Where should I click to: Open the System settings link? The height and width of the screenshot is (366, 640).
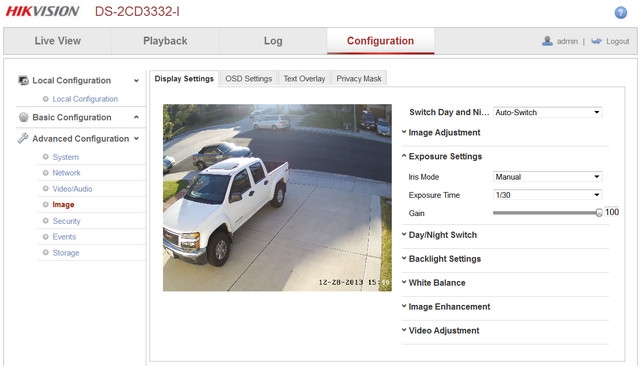tap(65, 157)
